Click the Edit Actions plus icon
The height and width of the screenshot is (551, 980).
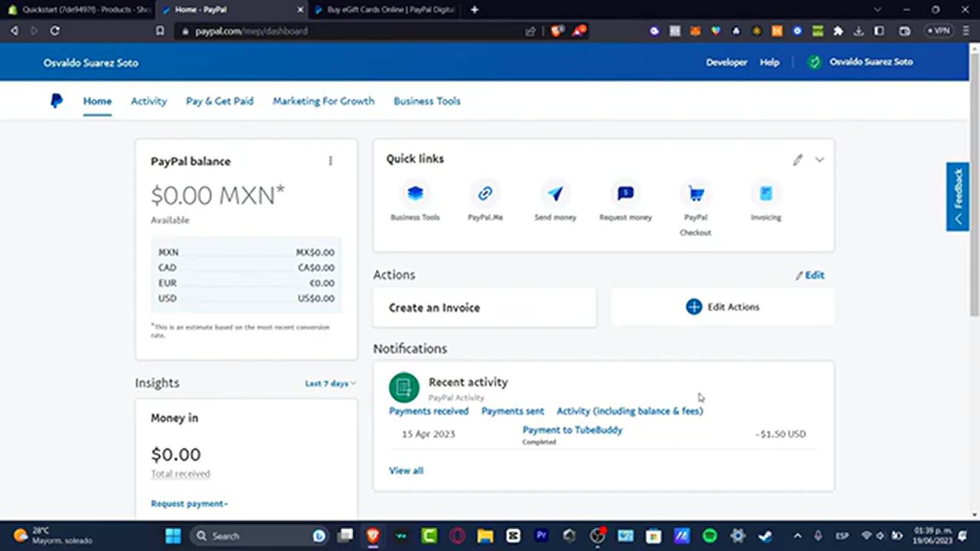click(x=694, y=307)
